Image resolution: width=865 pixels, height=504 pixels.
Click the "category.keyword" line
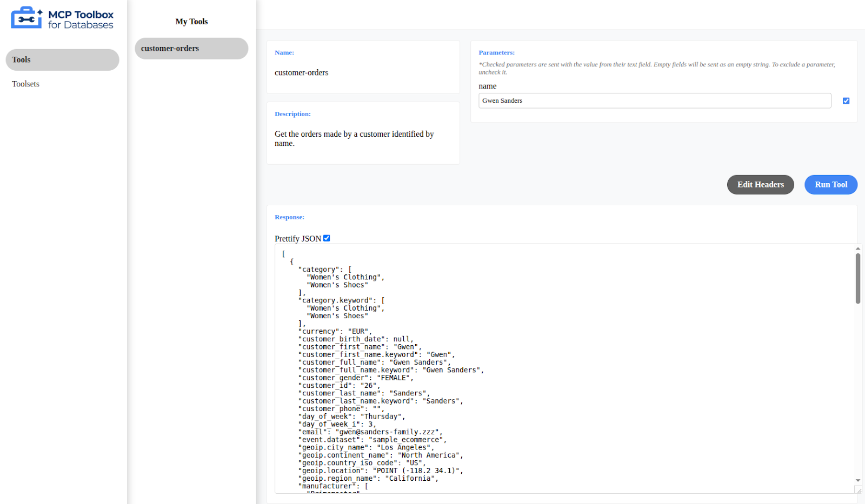(x=342, y=300)
